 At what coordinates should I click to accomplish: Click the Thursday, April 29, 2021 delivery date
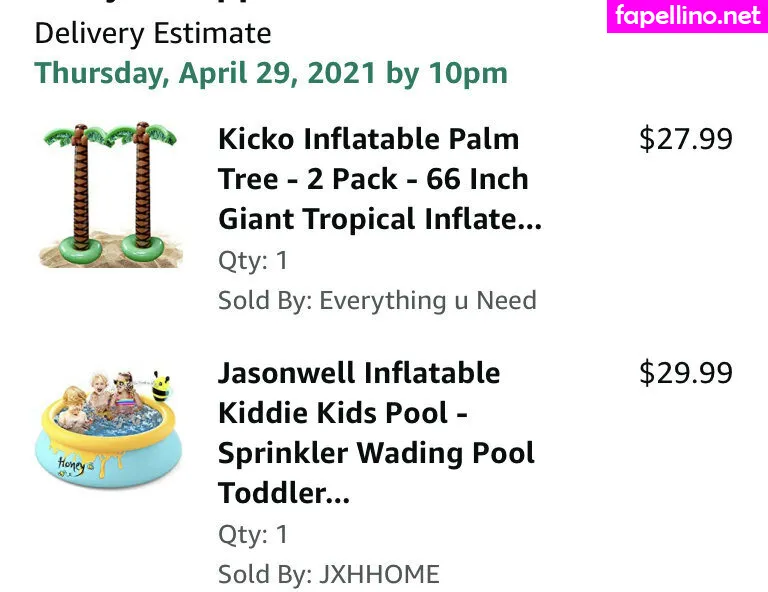tap(271, 73)
